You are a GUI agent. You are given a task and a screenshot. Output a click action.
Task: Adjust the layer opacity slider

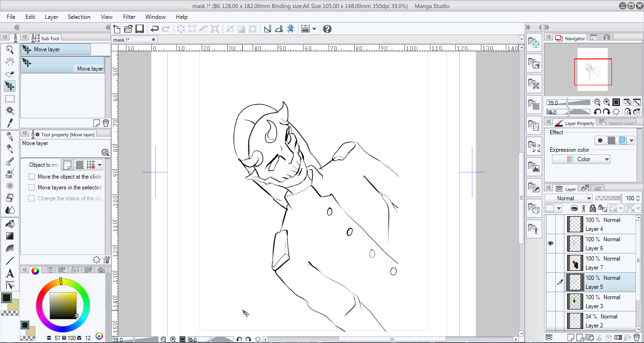click(x=608, y=198)
